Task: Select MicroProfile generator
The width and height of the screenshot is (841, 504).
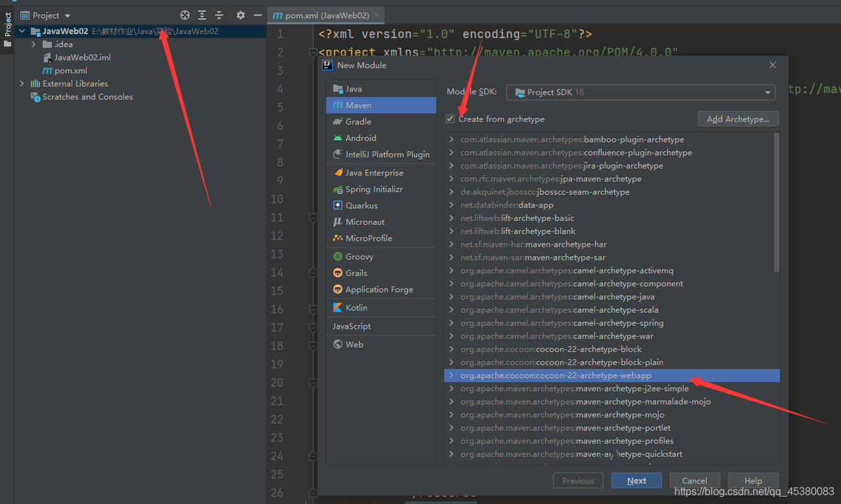Action: coord(381,239)
